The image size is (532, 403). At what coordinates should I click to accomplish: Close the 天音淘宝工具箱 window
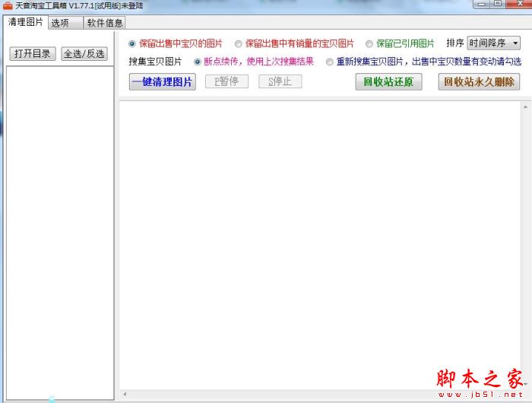click(519, 4)
